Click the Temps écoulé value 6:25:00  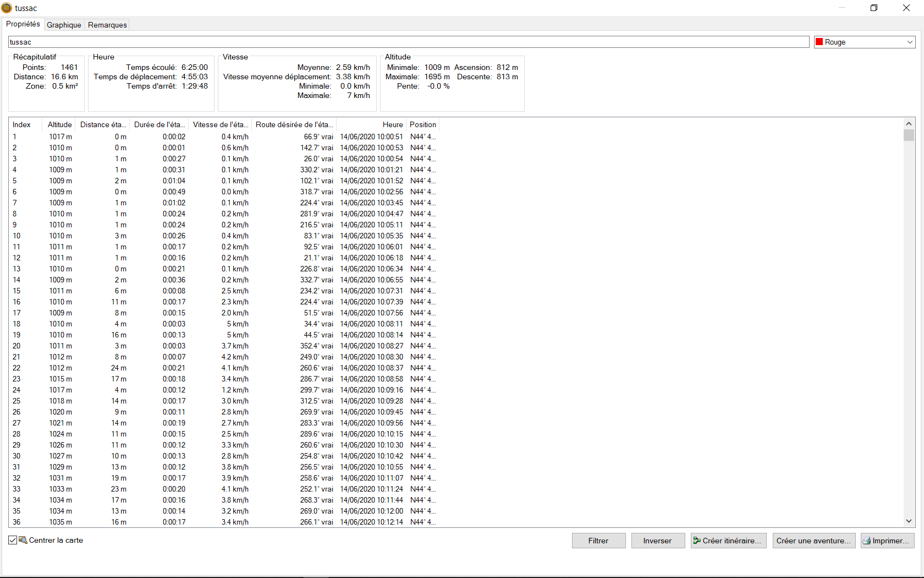point(195,67)
